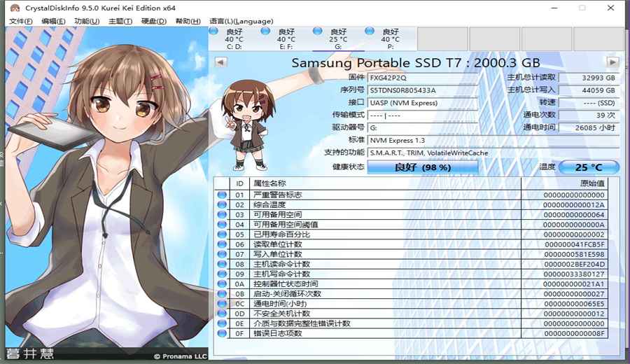Click raw value 00000041FCB5F
This screenshot has height=364, width=630.
(x=575, y=244)
